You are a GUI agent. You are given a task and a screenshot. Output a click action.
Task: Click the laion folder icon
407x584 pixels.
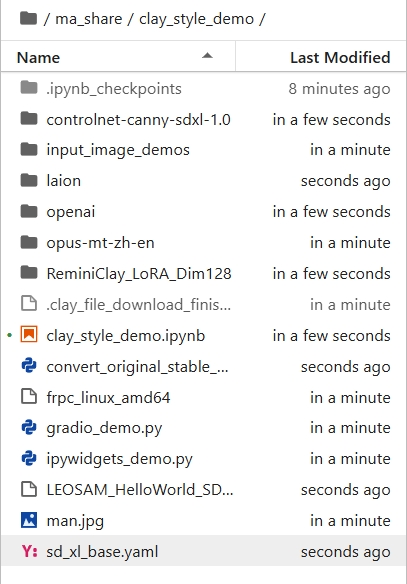(29, 180)
